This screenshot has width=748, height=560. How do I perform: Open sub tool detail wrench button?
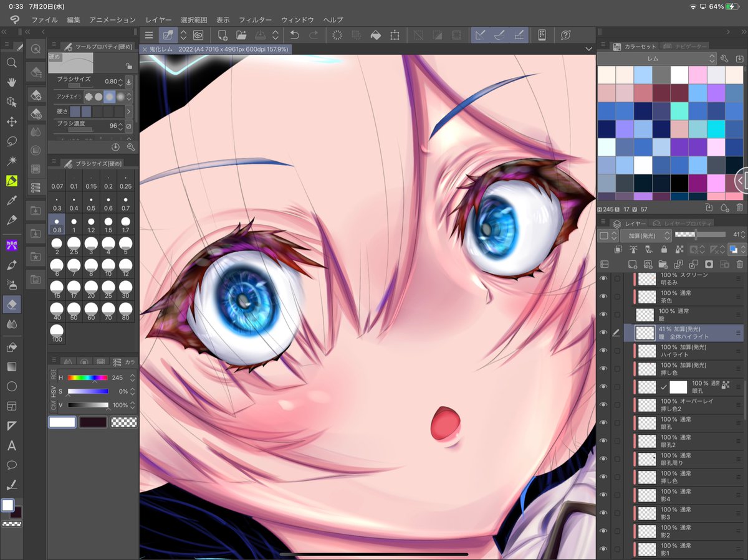(130, 147)
